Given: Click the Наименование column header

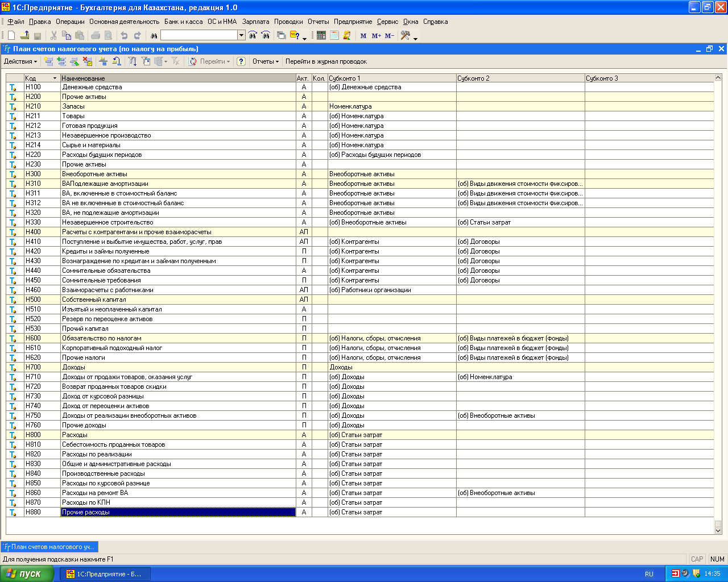Looking at the screenshot, I should pos(178,78).
